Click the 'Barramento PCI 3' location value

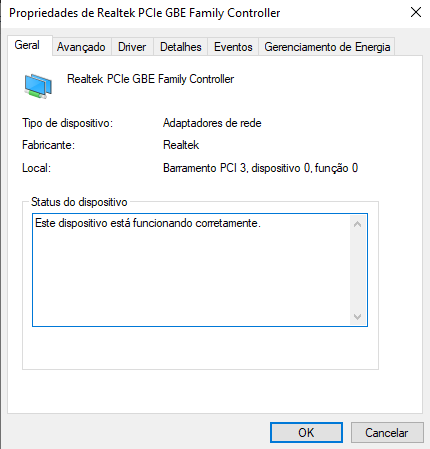tap(260, 168)
